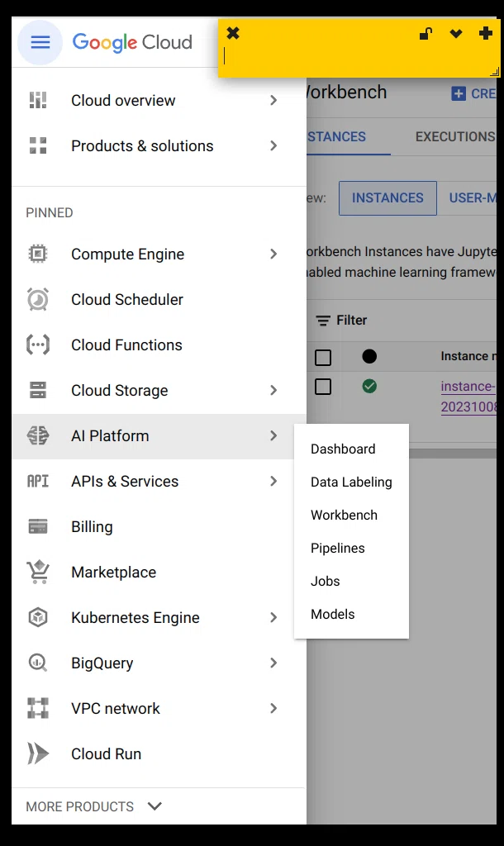
Task: Click the Cloud overview icon
Action: pos(38,100)
